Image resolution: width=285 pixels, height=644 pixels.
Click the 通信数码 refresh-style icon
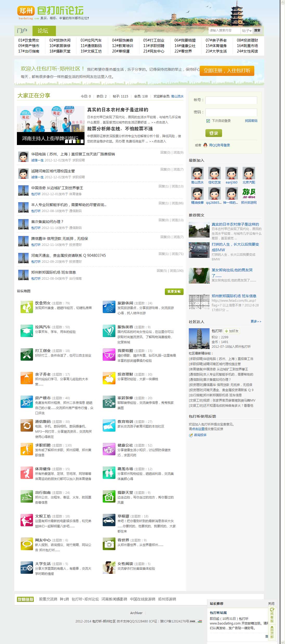pos(27,425)
